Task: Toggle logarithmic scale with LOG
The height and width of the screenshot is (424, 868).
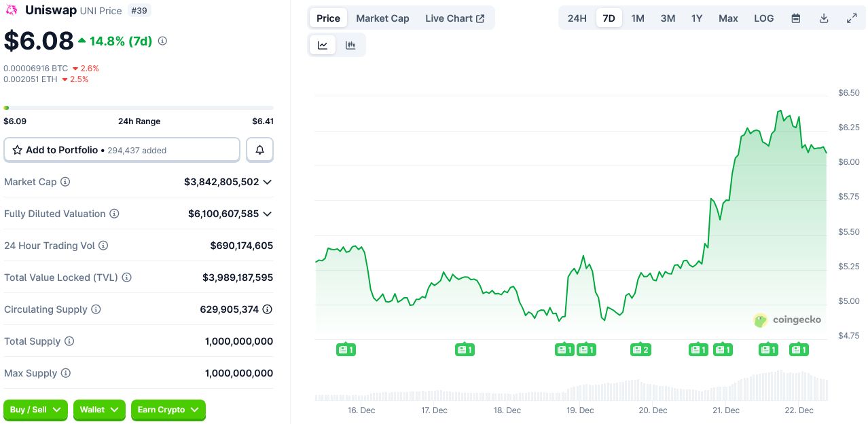Action: click(763, 18)
